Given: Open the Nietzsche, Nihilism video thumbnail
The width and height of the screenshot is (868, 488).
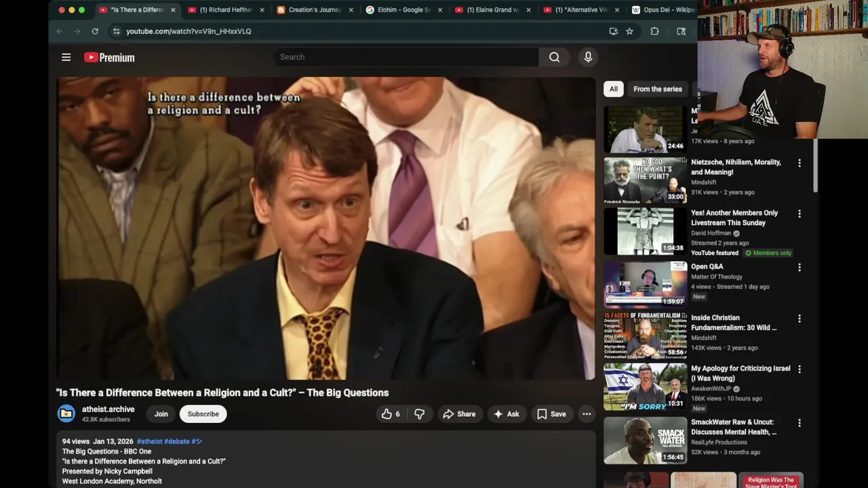Looking at the screenshot, I should [x=645, y=180].
